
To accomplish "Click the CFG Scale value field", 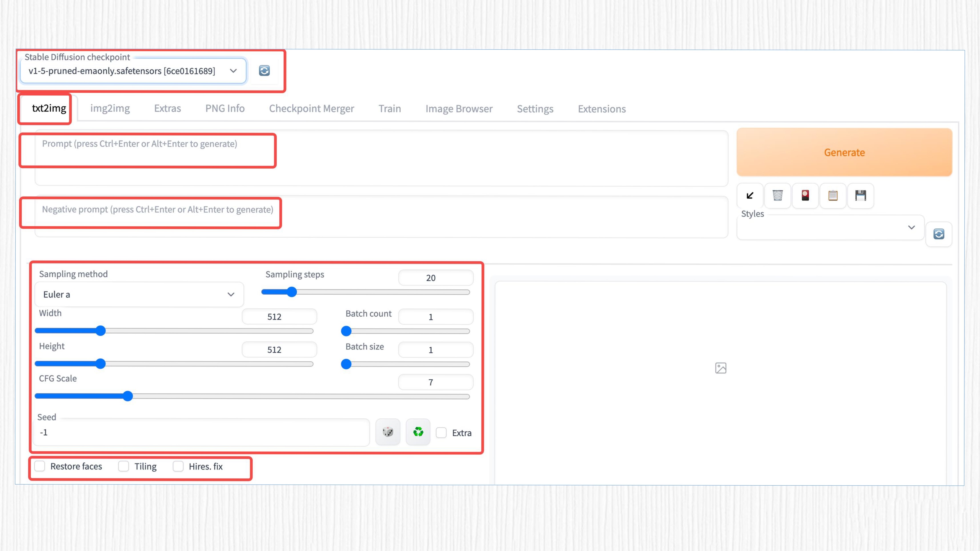I will click(x=436, y=383).
